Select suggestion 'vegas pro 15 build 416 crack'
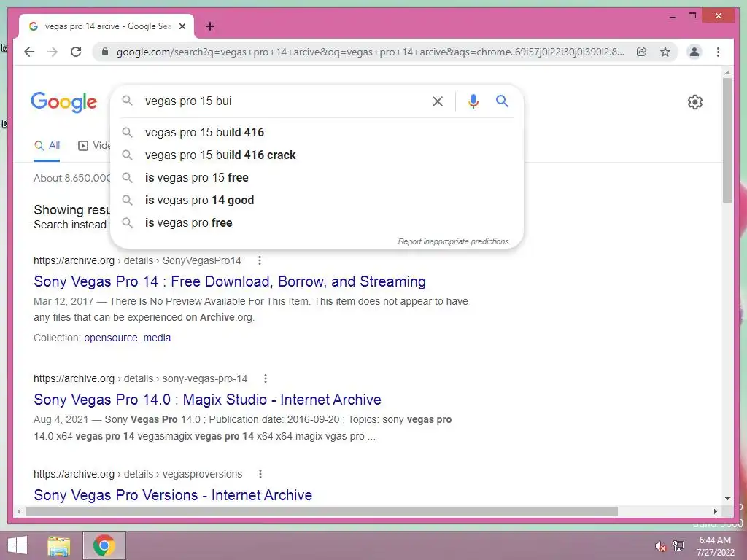The image size is (747, 560). click(x=317, y=155)
